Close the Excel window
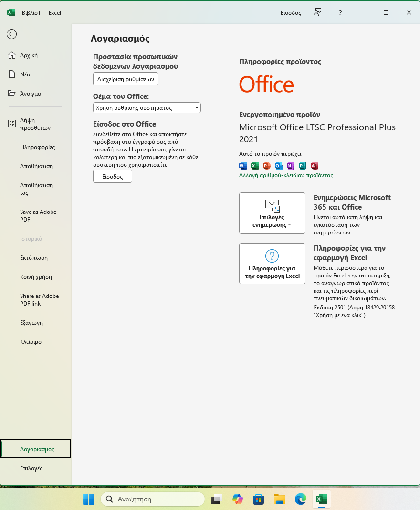 point(409,12)
